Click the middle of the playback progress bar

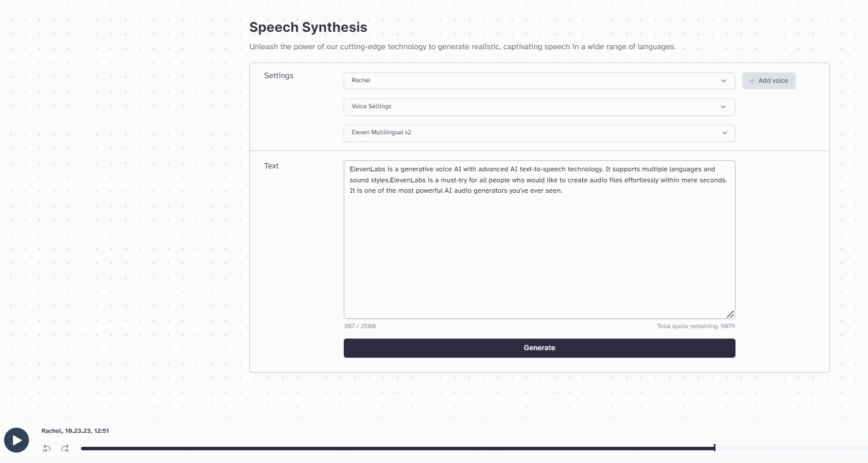click(475, 449)
